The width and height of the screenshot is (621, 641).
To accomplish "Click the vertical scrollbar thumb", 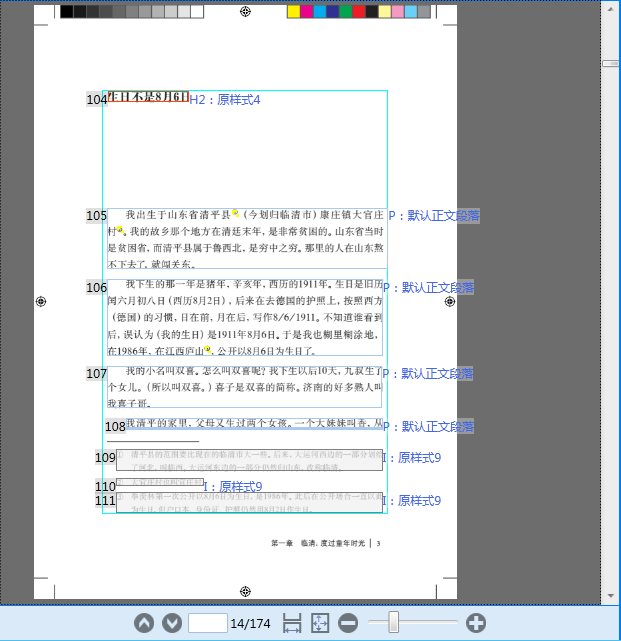I will pos(610,63).
